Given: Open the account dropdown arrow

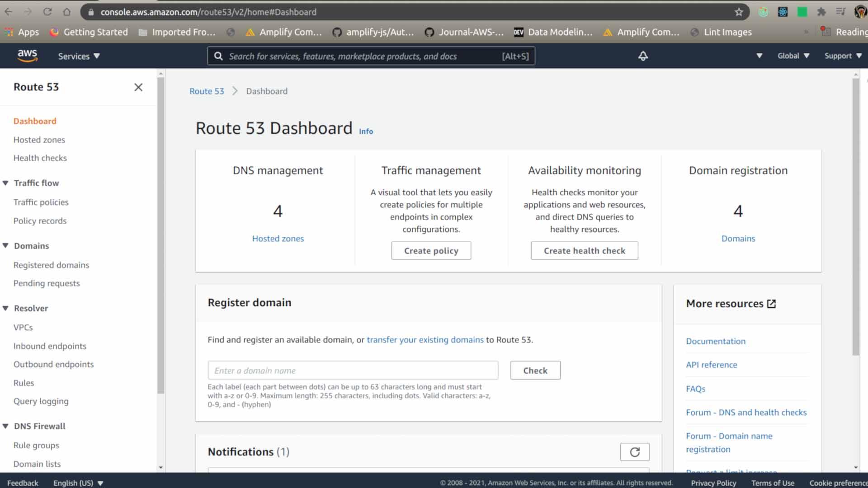Looking at the screenshot, I should [759, 56].
